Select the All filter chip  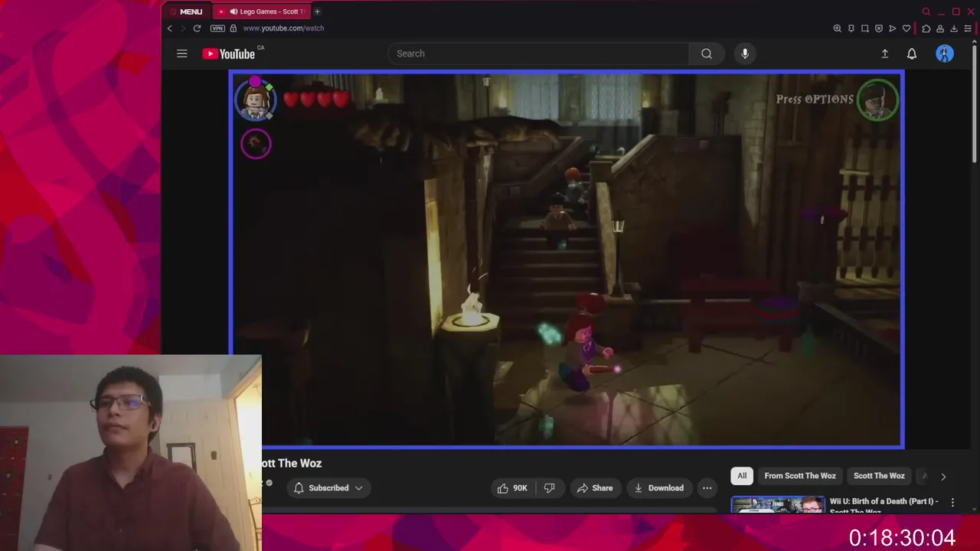tap(742, 476)
